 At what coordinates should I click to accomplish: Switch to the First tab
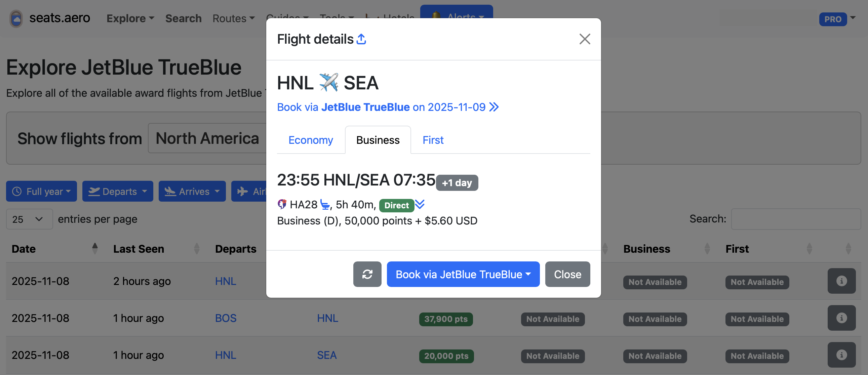tap(433, 140)
